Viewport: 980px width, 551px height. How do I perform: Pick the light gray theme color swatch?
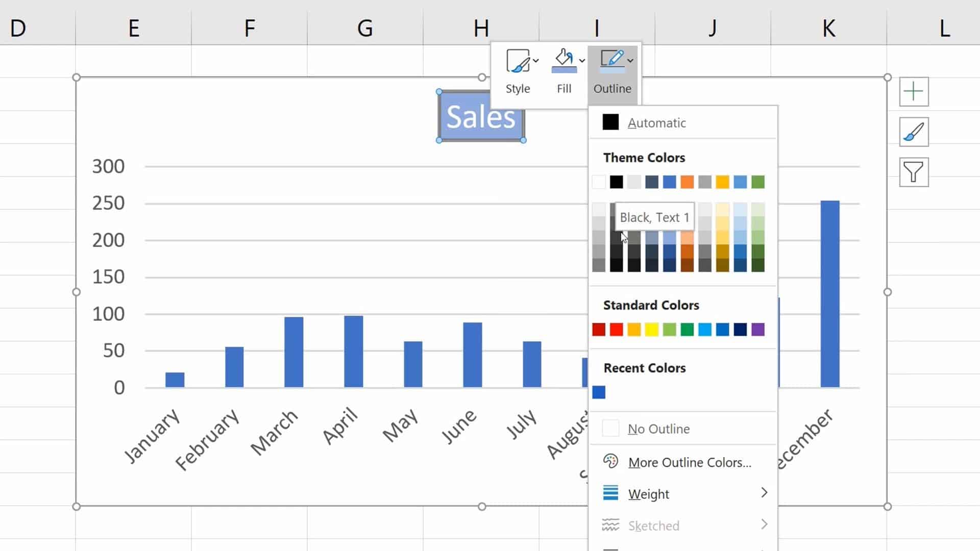pos(634,182)
